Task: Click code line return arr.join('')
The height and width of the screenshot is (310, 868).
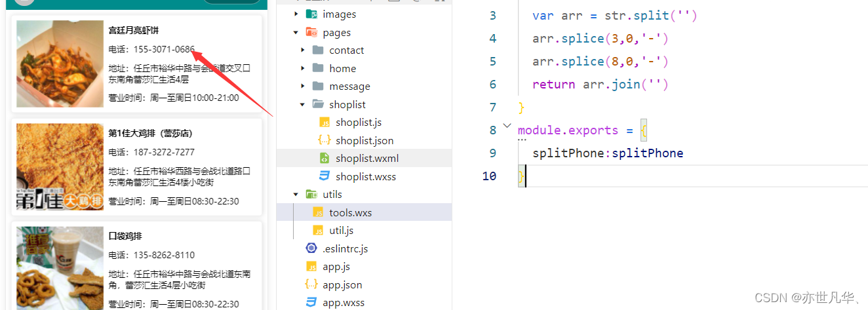Action: coord(601,84)
